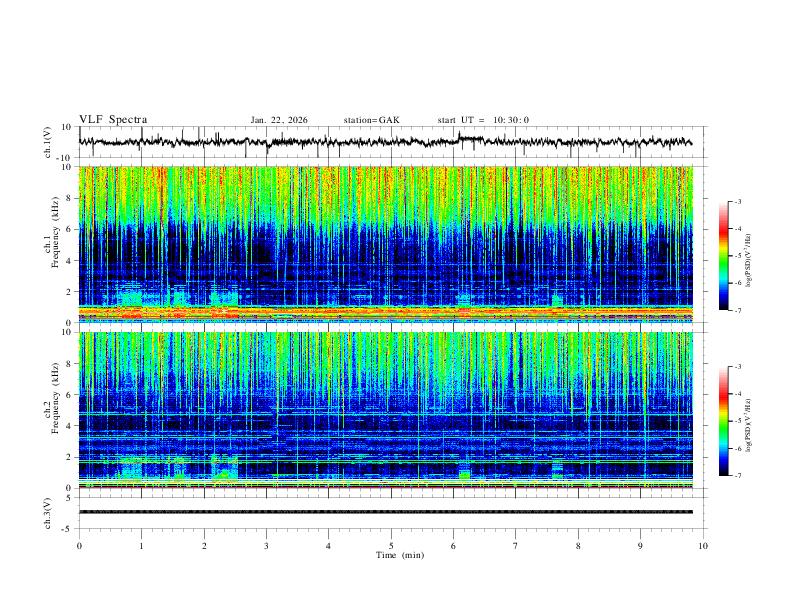The height and width of the screenshot is (612, 792).
Task: Click time axis tick label 1
Action: click(x=141, y=546)
